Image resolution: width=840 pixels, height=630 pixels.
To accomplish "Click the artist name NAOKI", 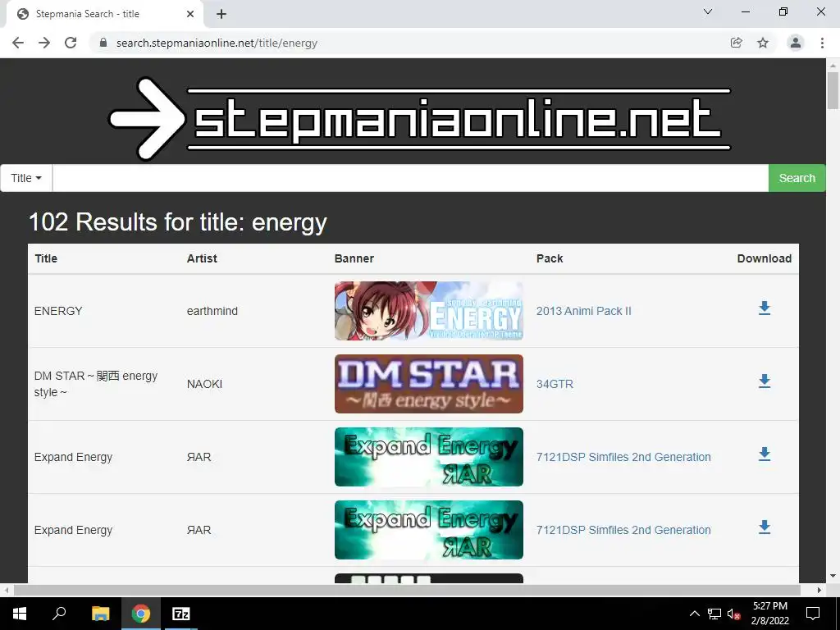I will pos(204,384).
